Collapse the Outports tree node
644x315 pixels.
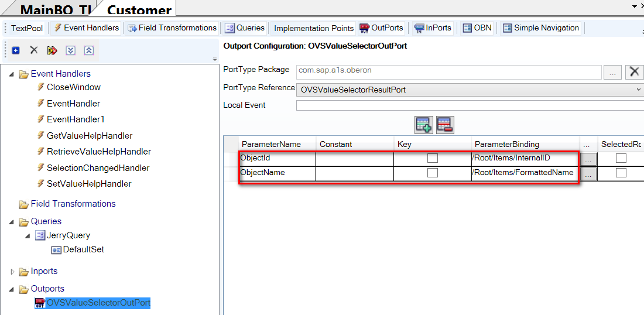point(11,290)
